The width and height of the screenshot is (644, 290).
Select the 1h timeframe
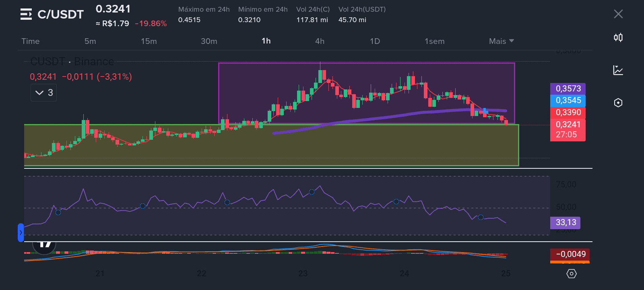[266, 41]
